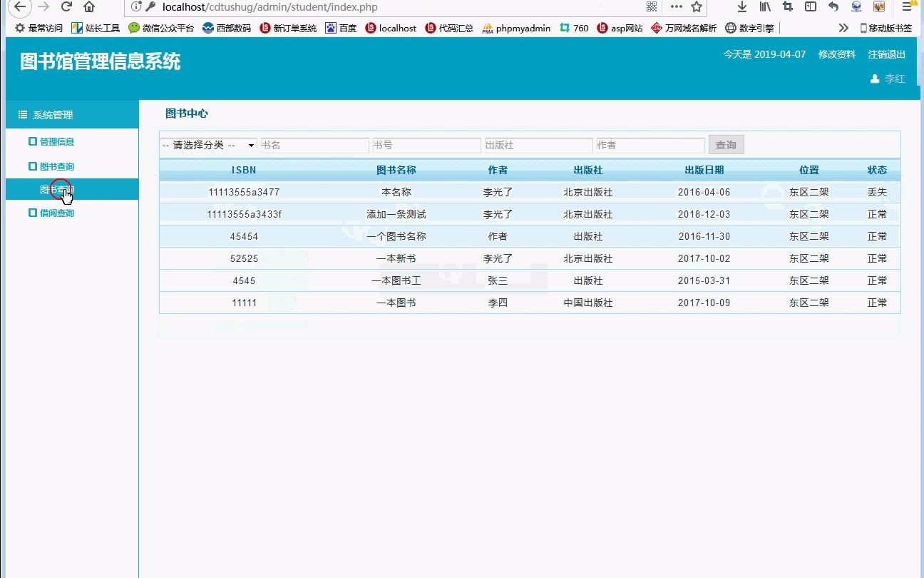Click the orange extension icon in toolbar
The image size is (924, 578).
click(879, 6)
